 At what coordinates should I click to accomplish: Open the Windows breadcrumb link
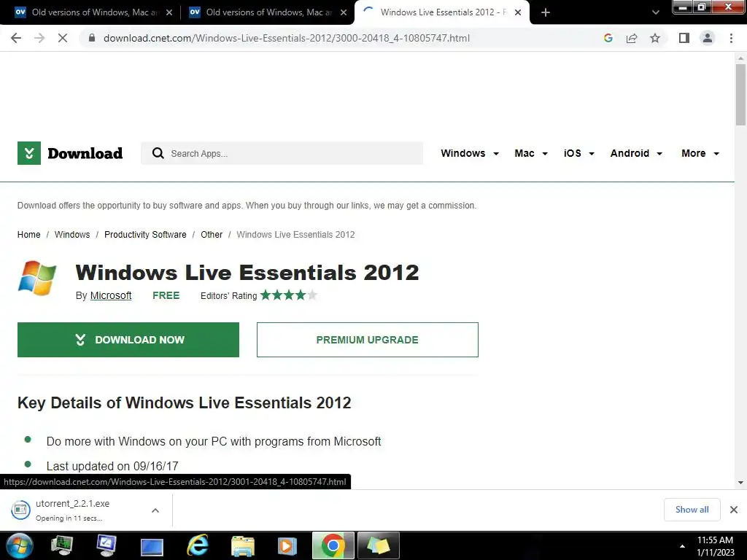[x=72, y=235]
